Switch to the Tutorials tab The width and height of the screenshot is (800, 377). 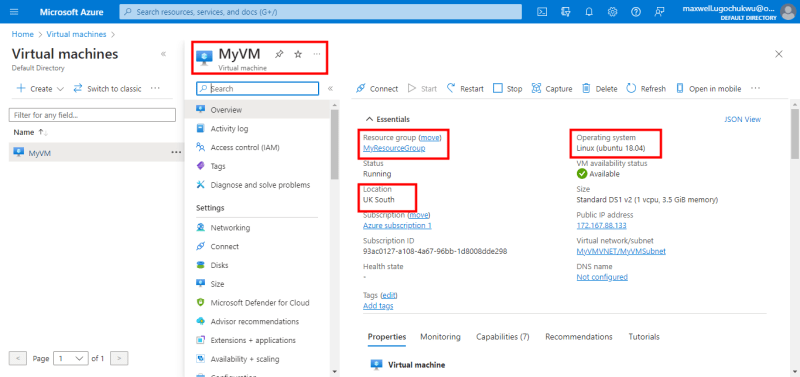644,337
